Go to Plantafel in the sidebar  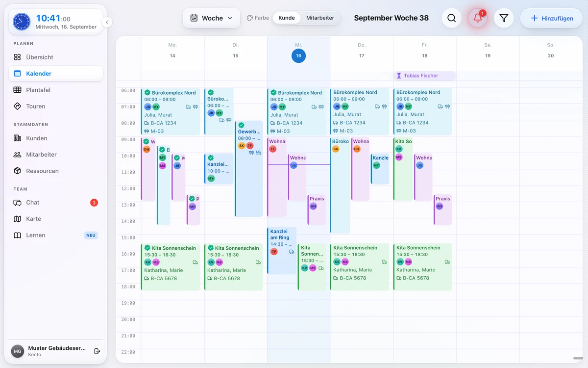56,90
